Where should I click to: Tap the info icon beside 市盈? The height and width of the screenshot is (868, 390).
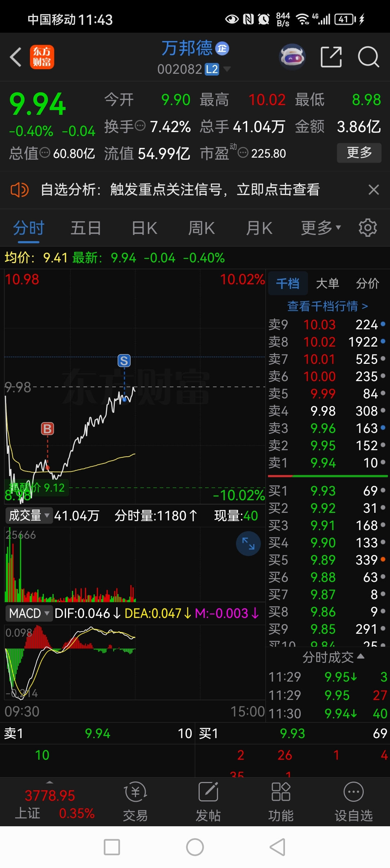(243, 153)
